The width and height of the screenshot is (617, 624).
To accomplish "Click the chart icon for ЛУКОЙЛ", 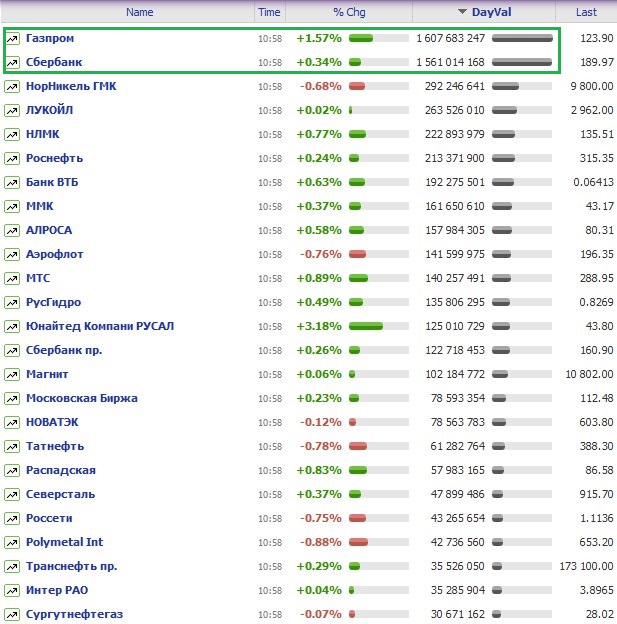I will point(12,110).
